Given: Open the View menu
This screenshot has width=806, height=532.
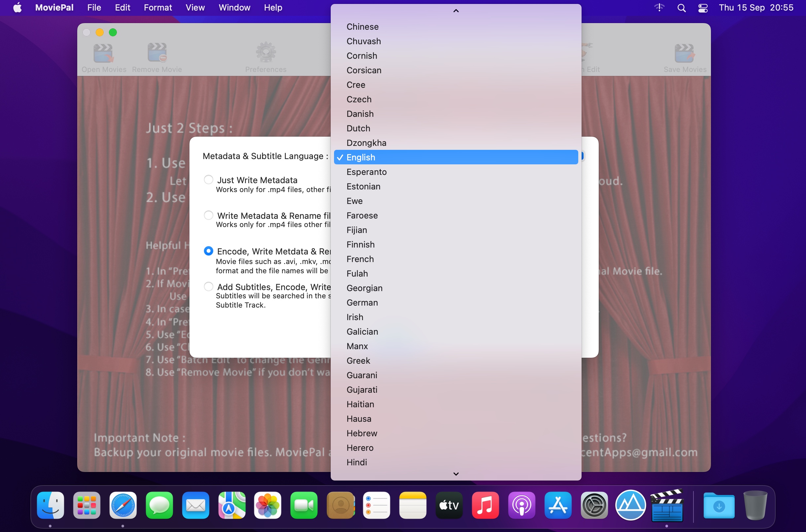Looking at the screenshot, I should point(195,8).
